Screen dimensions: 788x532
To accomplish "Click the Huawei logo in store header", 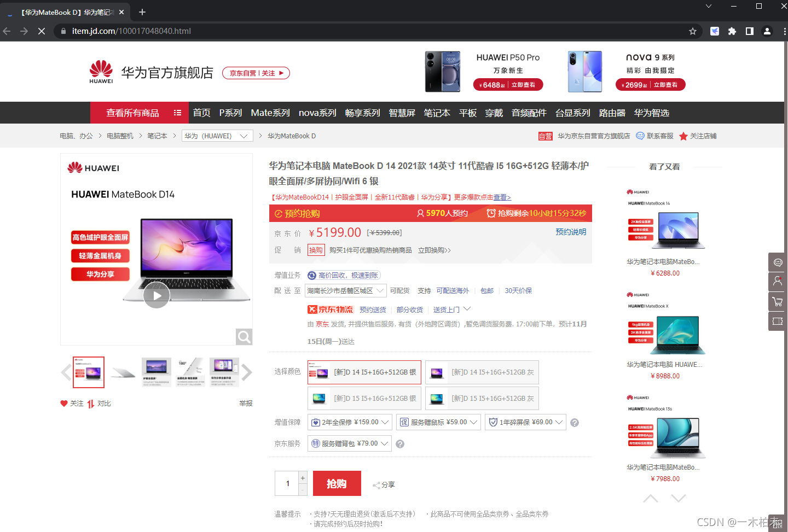I will pos(101,72).
